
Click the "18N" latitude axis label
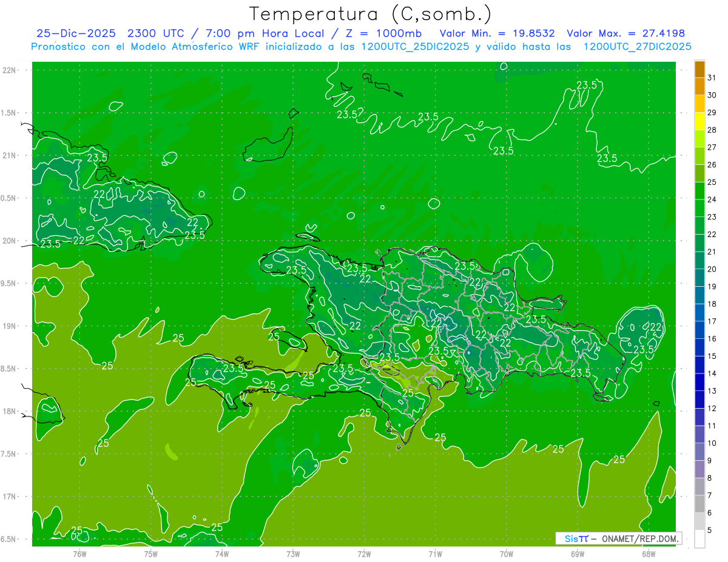pyautogui.click(x=10, y=411)
